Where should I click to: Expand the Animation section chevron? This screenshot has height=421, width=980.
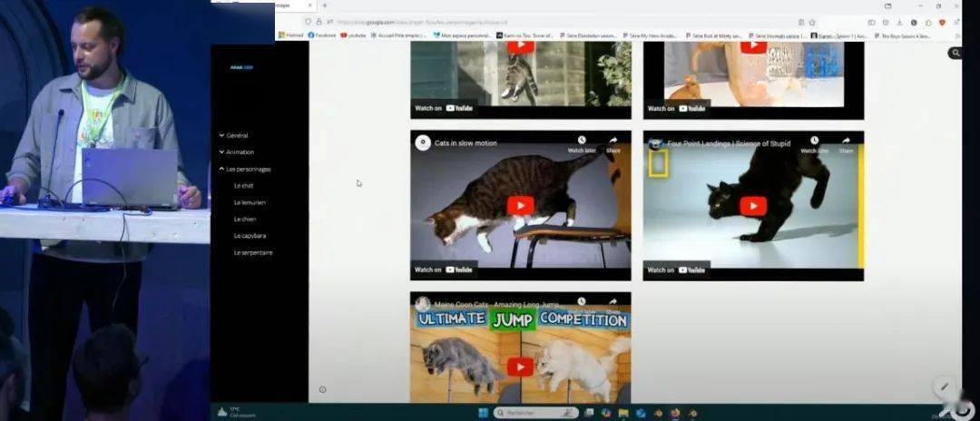221,152
